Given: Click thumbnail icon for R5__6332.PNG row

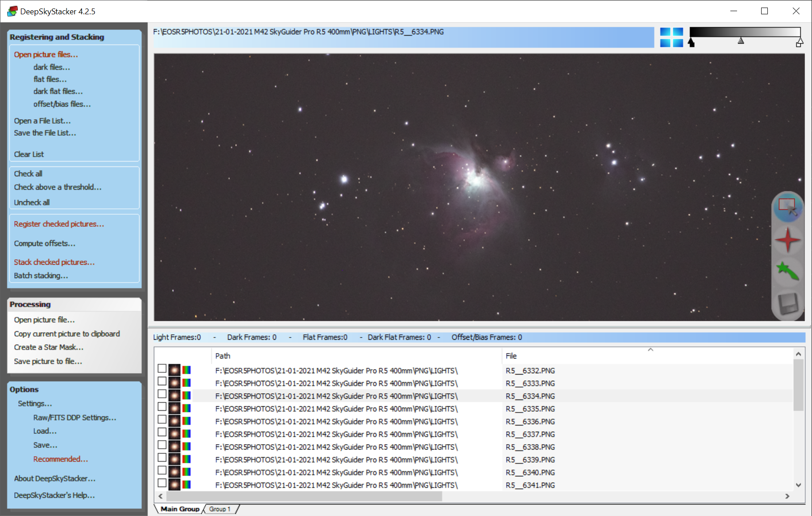Looking at the screenshot, I should pyautogui.click(x=174, y=370).
